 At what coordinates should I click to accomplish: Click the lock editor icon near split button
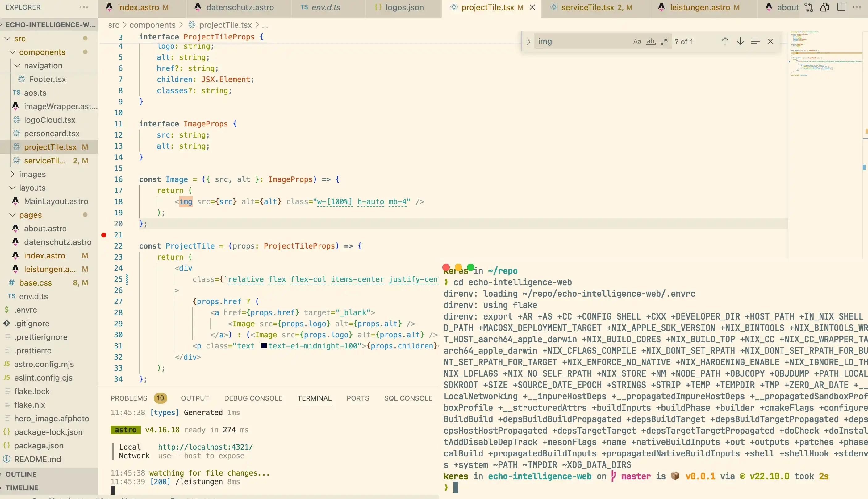(825, 7)
